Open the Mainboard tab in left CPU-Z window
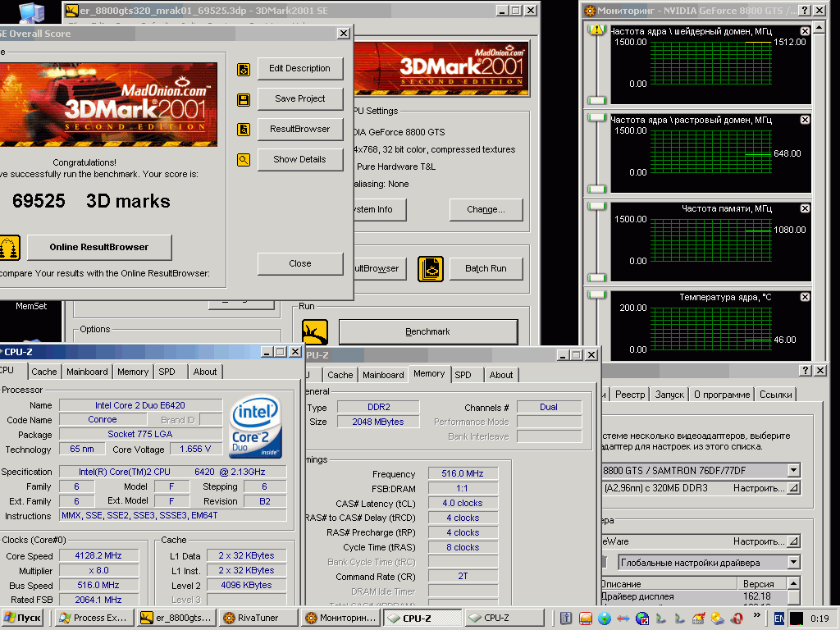Image resolution: width=840 pixels, height=630 pixels. point(87,372)
